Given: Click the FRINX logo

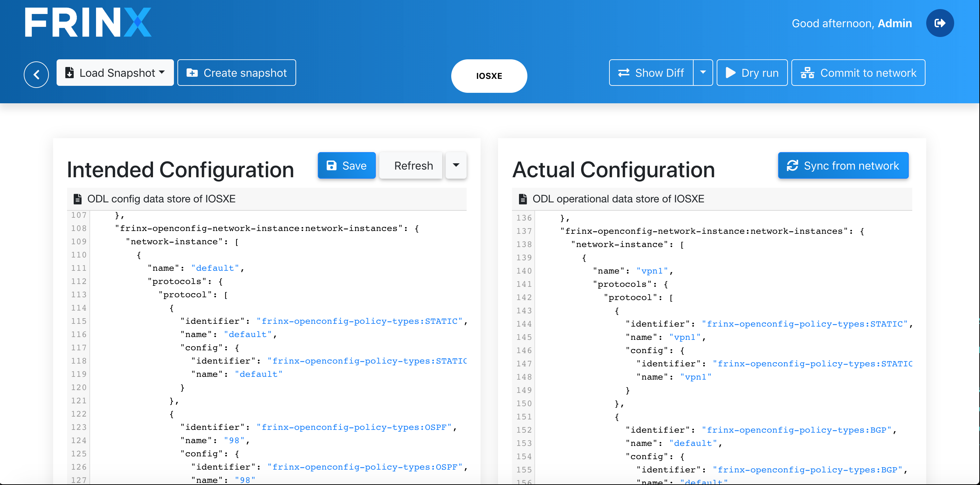Looking at the screenshot, I should pos(88,22).
